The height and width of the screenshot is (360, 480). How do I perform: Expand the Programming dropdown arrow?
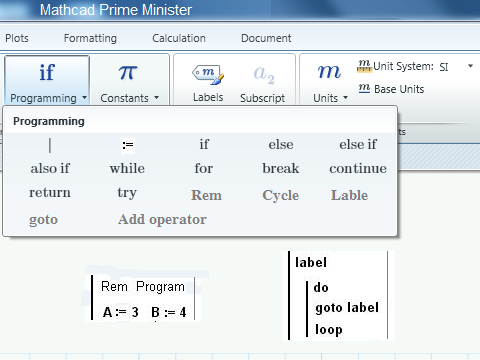tap(84, 98)
